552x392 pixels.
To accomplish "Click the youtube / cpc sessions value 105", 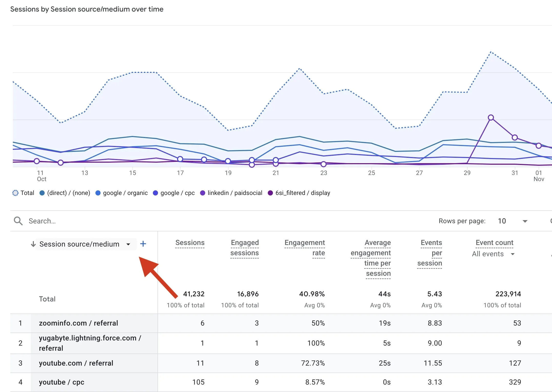I will point(198,382).
